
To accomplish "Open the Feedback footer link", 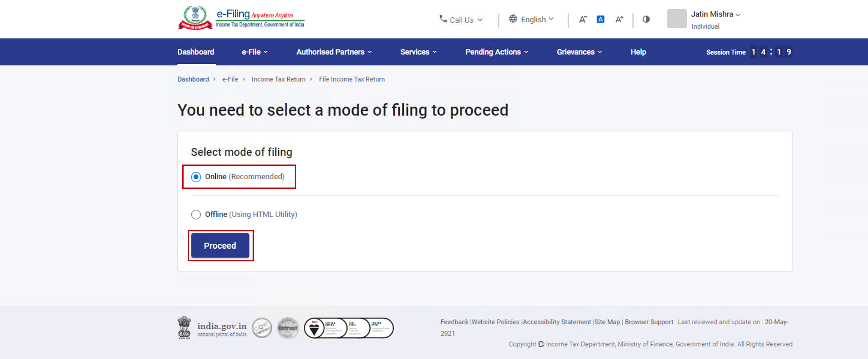I will tap(454, 322).
